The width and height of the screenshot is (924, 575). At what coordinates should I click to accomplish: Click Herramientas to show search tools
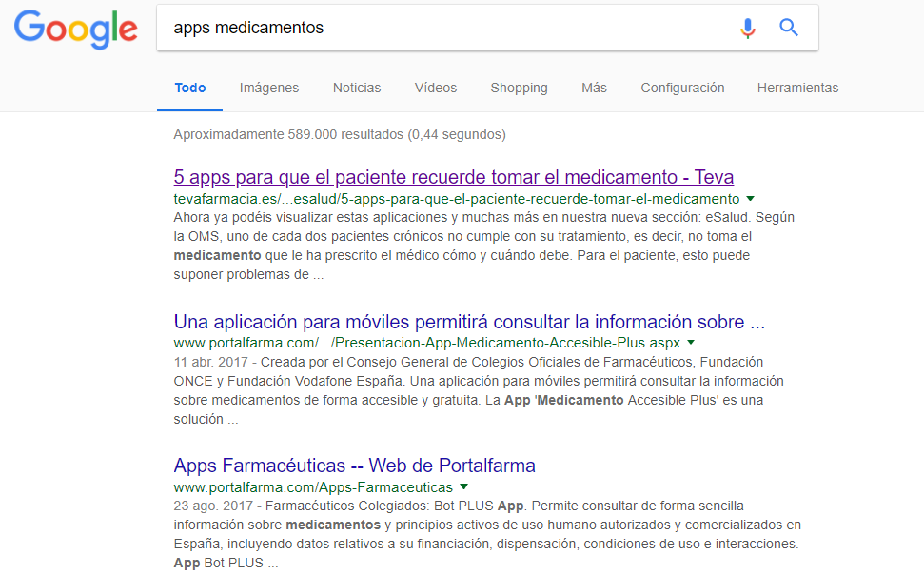(x=797, y=88)
